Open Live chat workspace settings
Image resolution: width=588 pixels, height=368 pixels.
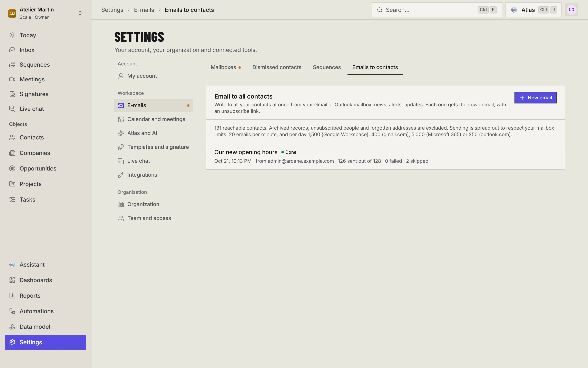(x=153, y=161)
